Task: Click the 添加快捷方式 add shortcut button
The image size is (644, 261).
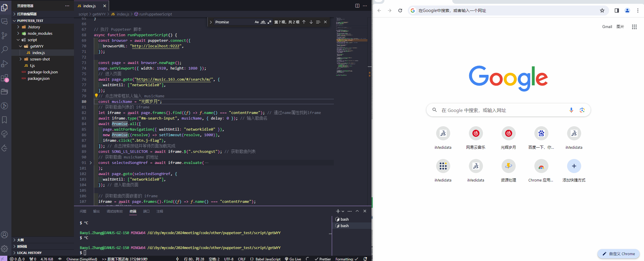Action: 574,171
